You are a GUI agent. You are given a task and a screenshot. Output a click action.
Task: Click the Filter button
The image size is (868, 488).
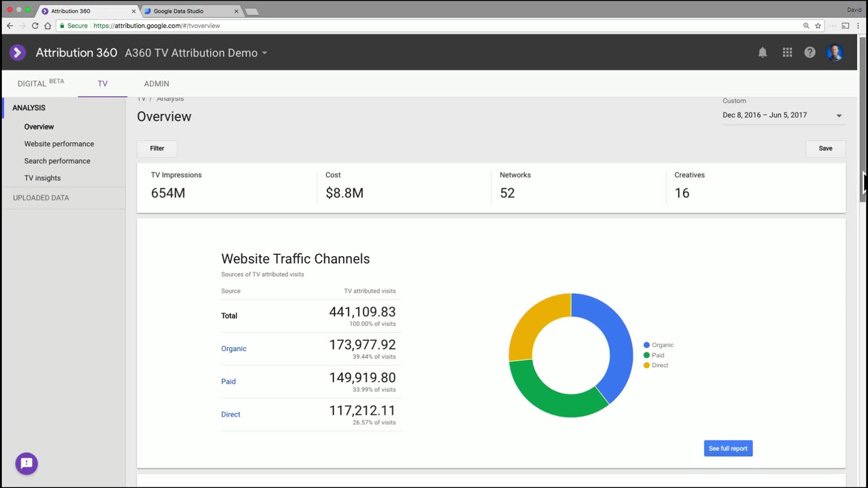[157, 148]
